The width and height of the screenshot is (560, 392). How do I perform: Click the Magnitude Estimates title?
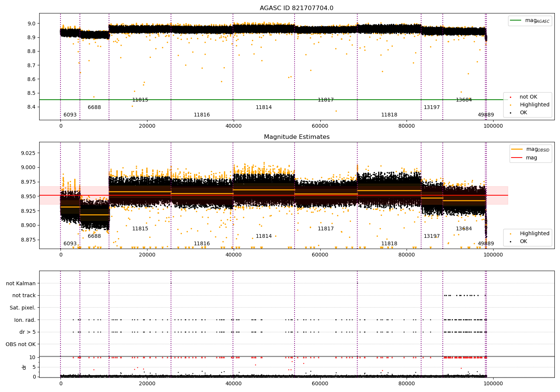296,137
